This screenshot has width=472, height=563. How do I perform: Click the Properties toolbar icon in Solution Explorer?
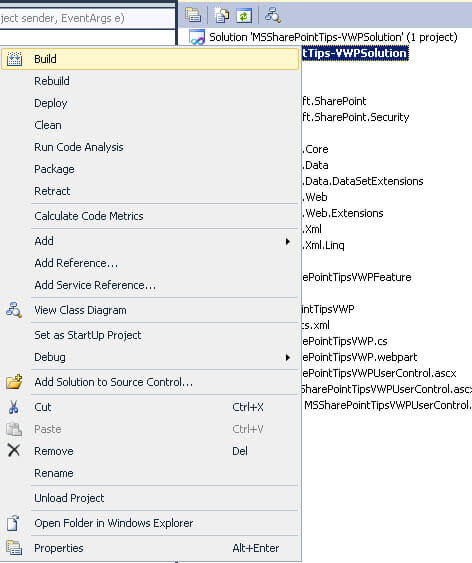[193, 15]
